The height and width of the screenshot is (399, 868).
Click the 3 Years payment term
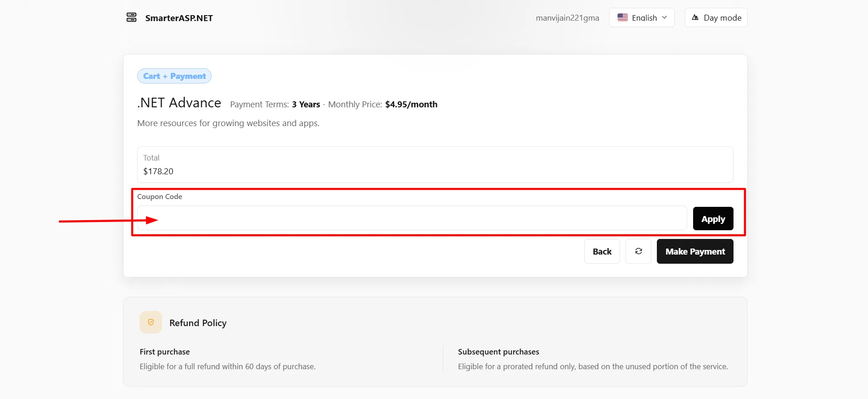coord(306,105)
